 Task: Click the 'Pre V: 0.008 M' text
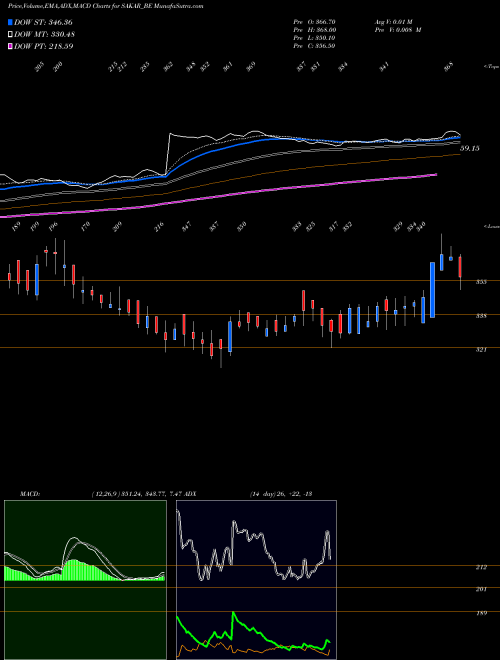tap(398, 30)
